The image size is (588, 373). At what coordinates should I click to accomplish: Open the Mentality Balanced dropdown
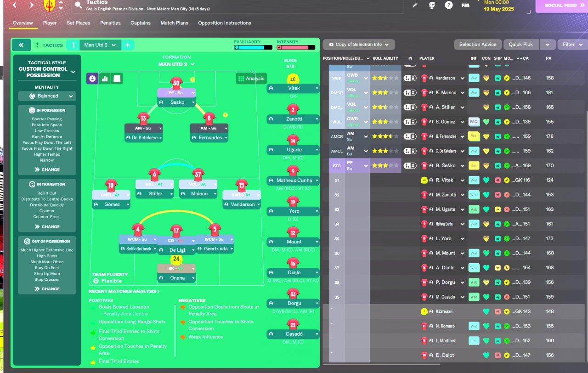[47, 96]
